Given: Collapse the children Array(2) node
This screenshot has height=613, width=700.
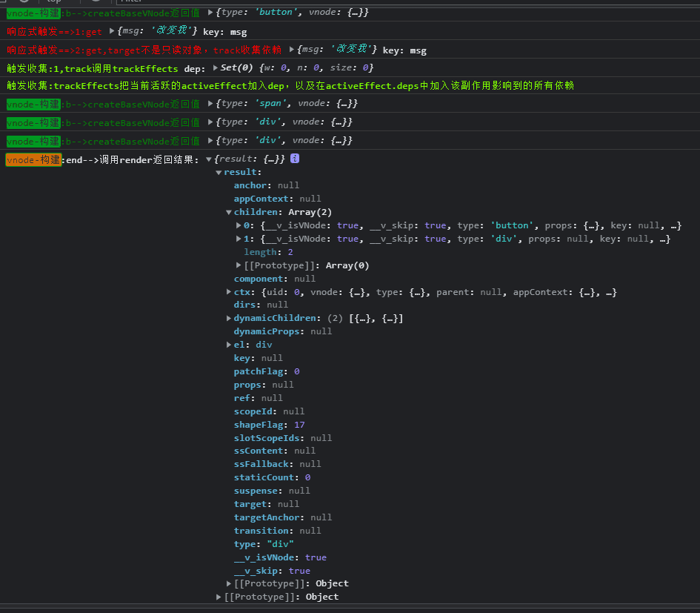Looking at the screenshot, I should tap(229, 213).
